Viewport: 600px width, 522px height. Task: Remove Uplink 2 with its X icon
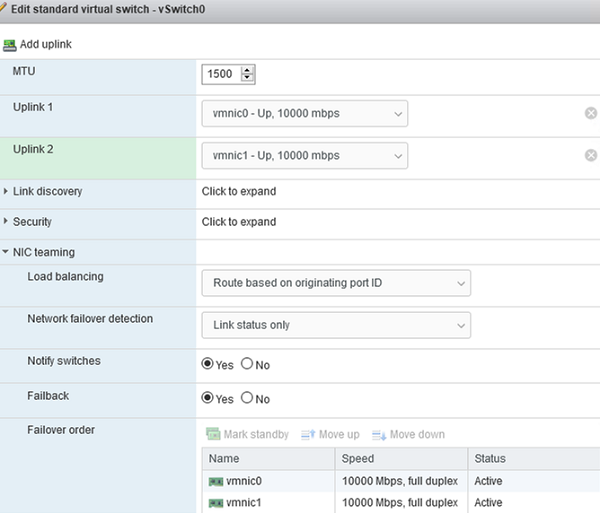tap(591, 155)
